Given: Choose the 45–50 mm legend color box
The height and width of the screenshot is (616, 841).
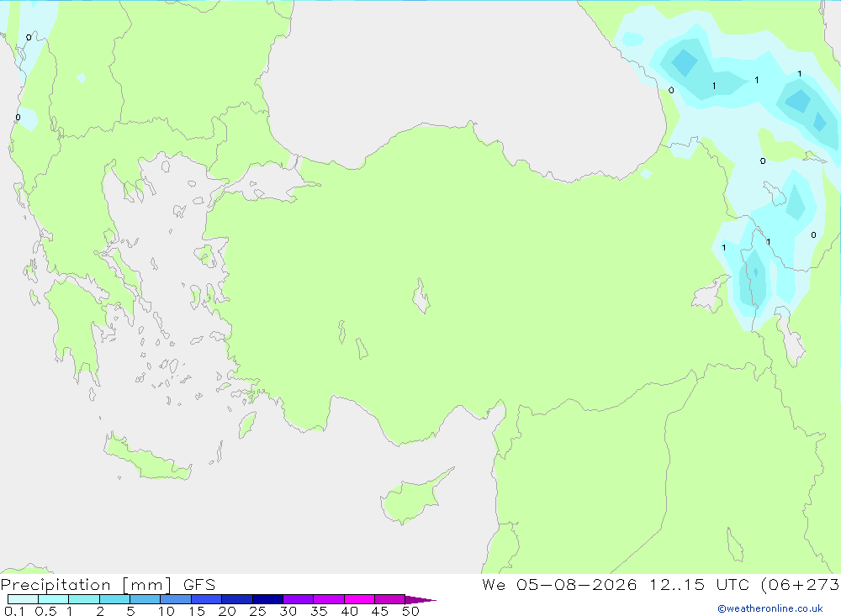Looking at the screenshot, I should pyautogui.click(x=389, y=599).
